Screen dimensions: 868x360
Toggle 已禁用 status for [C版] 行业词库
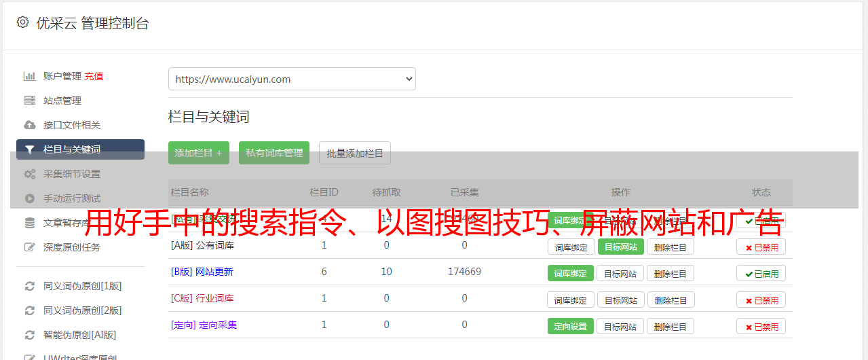pyautogui.click(x=761, y=300)
